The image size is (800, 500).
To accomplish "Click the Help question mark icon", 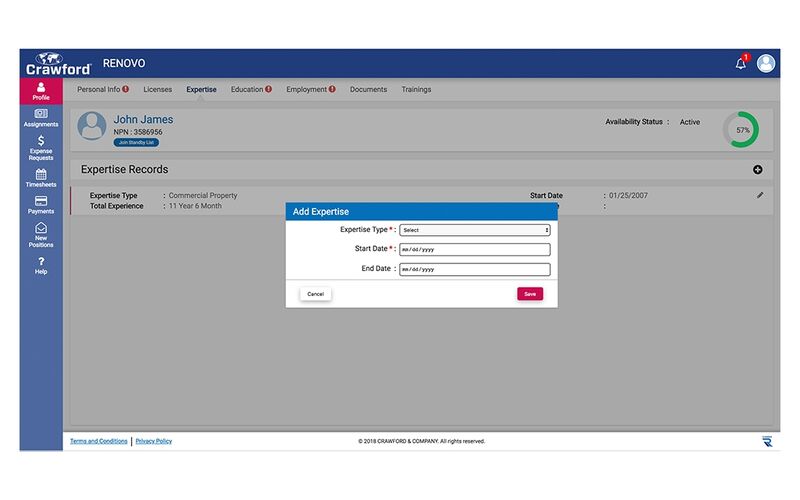I will (x=41, y=262).
